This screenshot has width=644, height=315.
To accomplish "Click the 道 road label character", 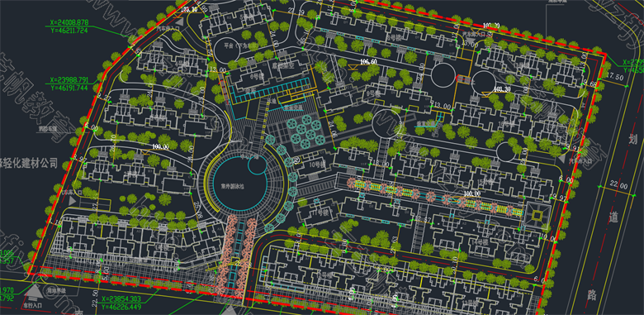I will (x=613, y=217).
